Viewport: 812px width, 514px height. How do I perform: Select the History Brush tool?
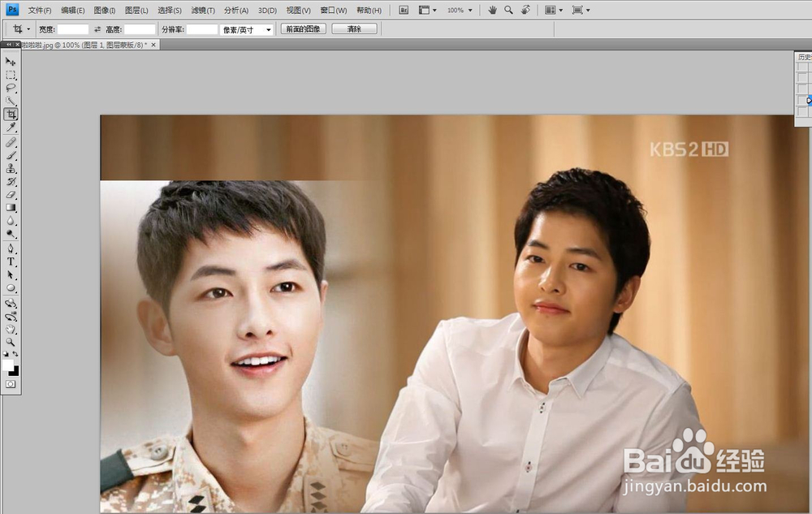[11, 182]
